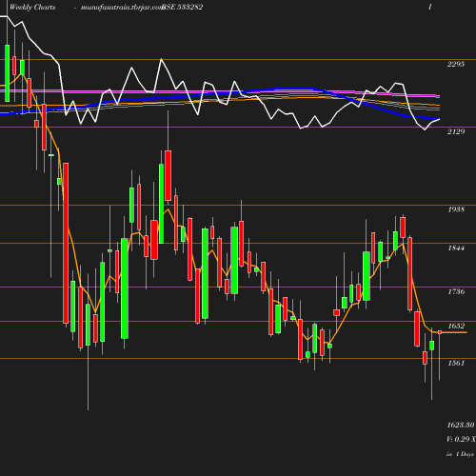Select the last price value 1623.30
This screenshot has height=476, width=476.
coord(461,425)
